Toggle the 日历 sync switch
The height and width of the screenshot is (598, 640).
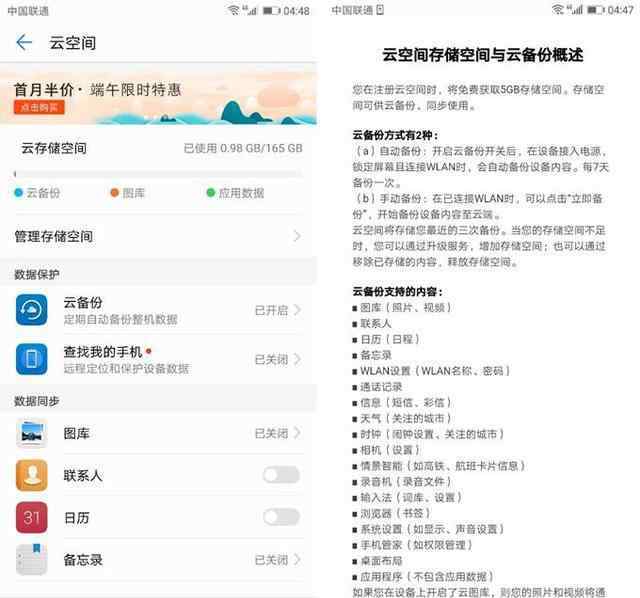tap(281, 517)
